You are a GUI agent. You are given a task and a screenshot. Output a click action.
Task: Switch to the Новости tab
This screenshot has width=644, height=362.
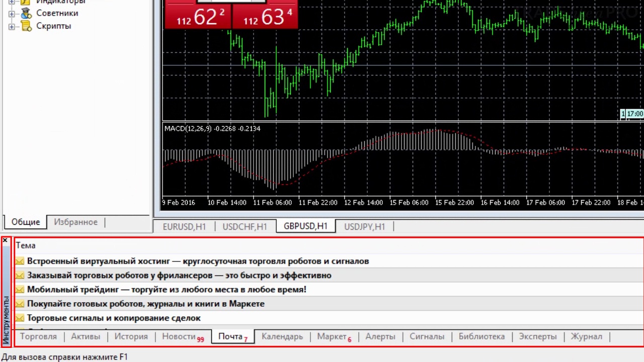183,337
